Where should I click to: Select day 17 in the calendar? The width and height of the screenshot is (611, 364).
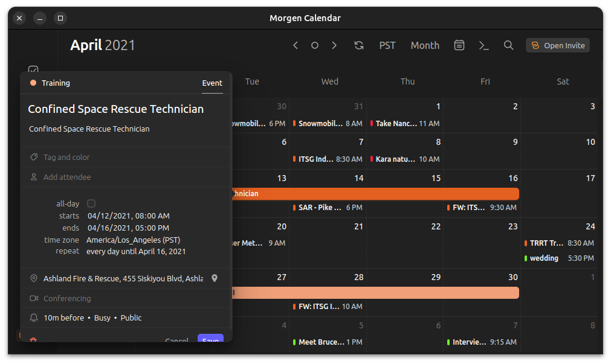(590, 178)
